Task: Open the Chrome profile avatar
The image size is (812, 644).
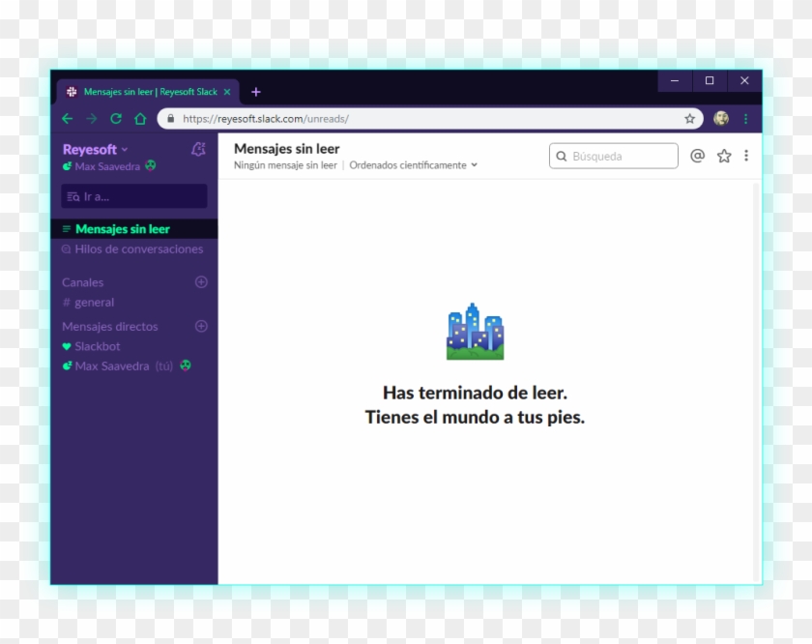Action: point(721,119)
